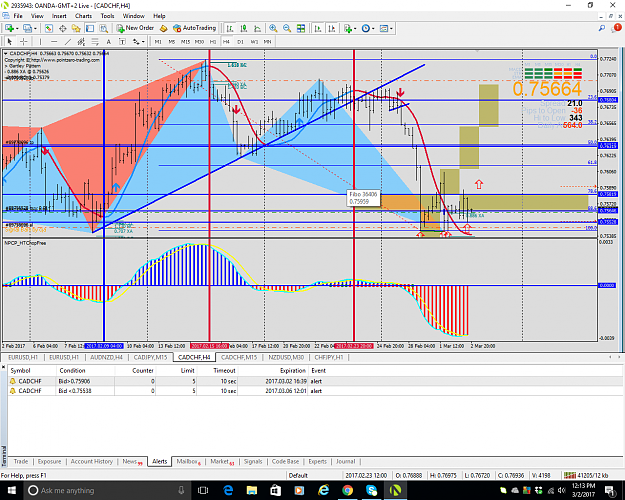Open Google Chrome from the taskbar
The image size is (625, 500).
coord(347,490)
